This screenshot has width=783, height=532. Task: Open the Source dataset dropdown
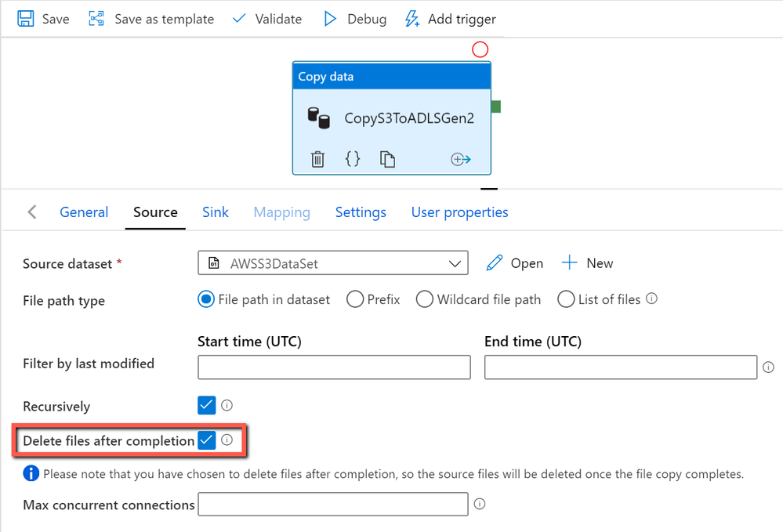click(x=333, y=263)
